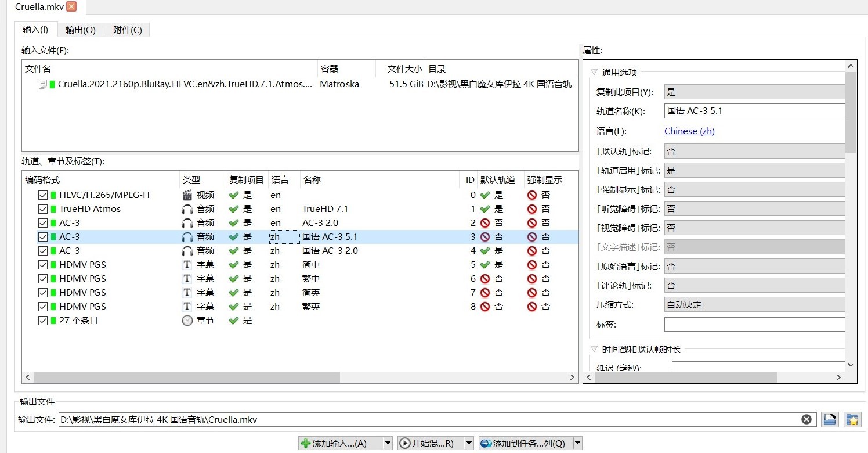Screen dimensions: 868x453
Task: Open the 复制此项目(Y) dropdown
Action: click(x=754, y=92)
